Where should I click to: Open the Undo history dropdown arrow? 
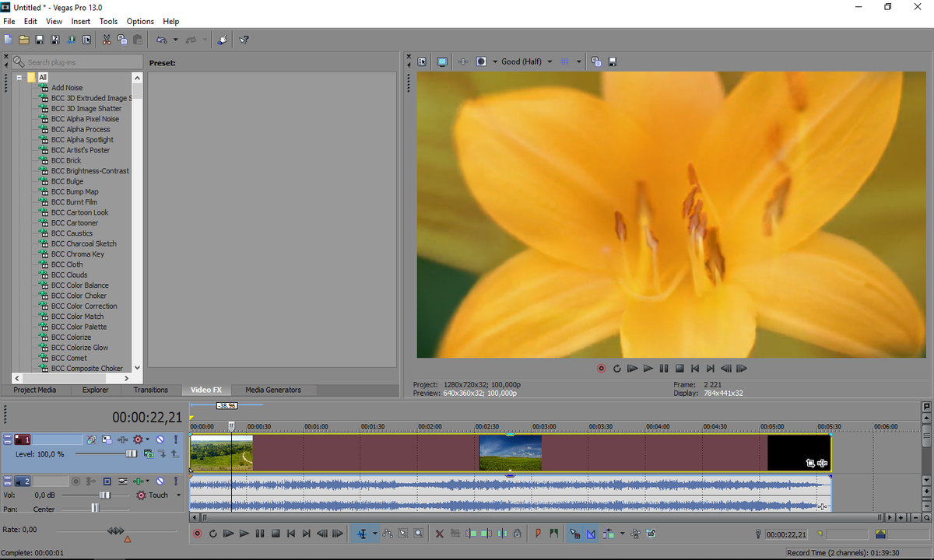coord(175,39)
